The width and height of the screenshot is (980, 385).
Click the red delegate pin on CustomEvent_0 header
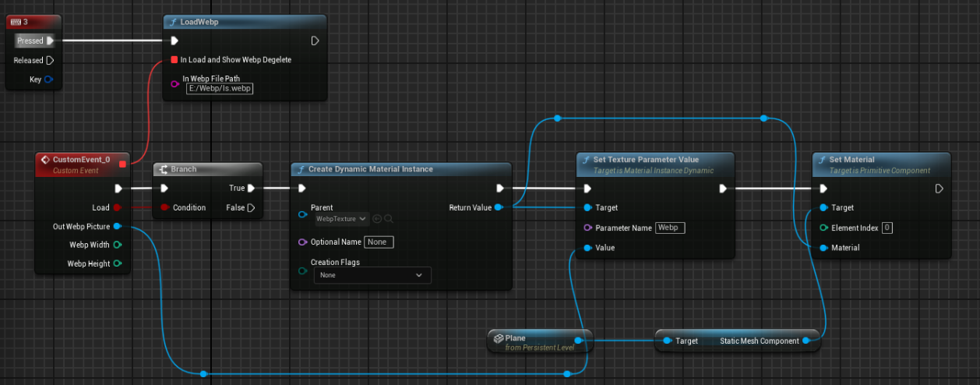[x=122, y=164]
